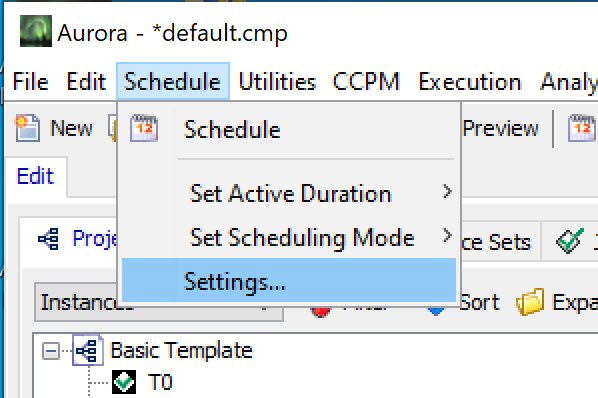The height and width of the screenshot is (398, 598).
Task: Open the CCPM menu
Action: (366, 82)
